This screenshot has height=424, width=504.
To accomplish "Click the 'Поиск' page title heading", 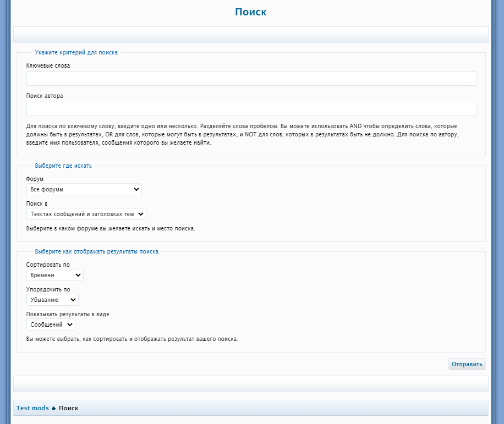I will tap(250, 12).
